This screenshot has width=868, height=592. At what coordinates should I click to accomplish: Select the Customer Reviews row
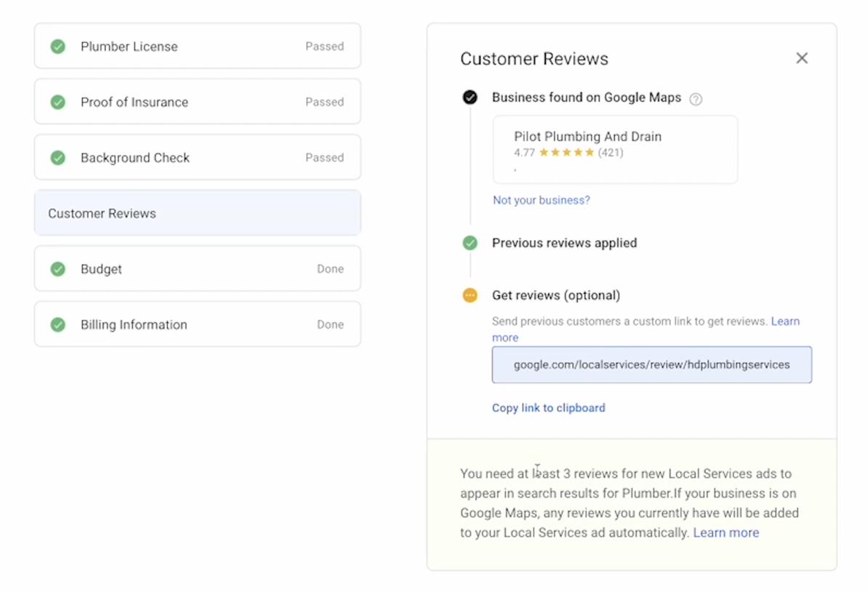pyautogui.click(x=198, y=213)
